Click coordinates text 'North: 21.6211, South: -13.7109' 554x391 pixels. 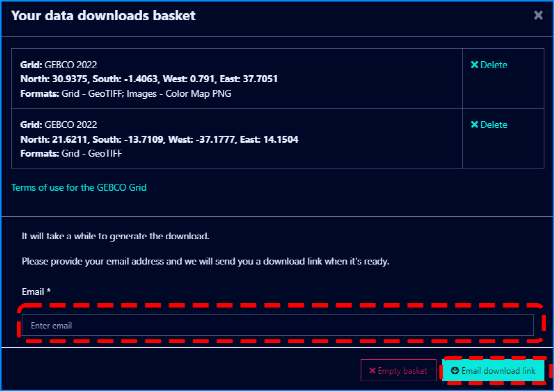92,140
